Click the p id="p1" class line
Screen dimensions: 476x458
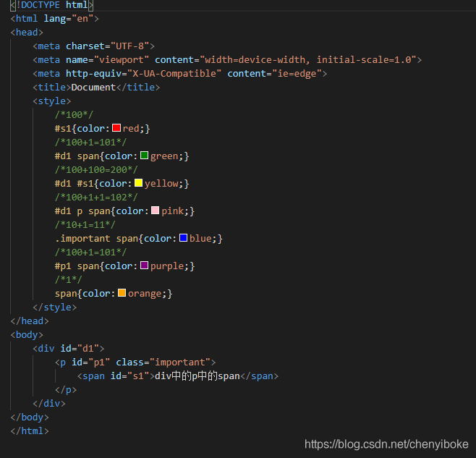(x=135, y=362)
